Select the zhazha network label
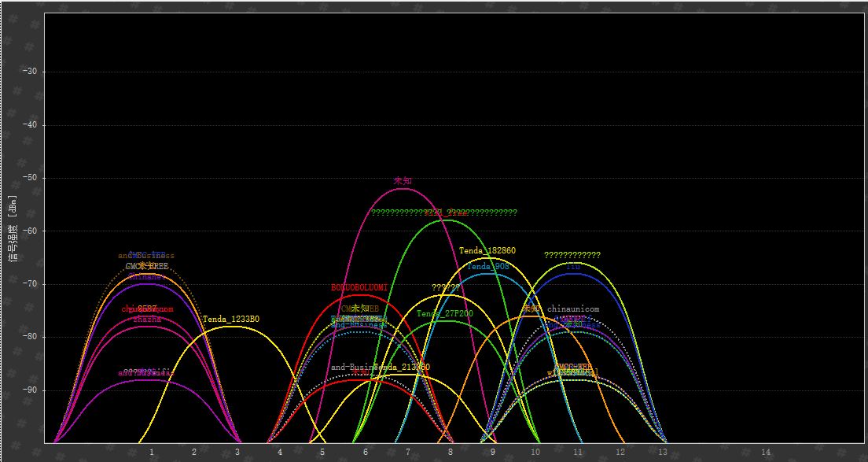Screen dimensions: 868x462 pos(147,319)
